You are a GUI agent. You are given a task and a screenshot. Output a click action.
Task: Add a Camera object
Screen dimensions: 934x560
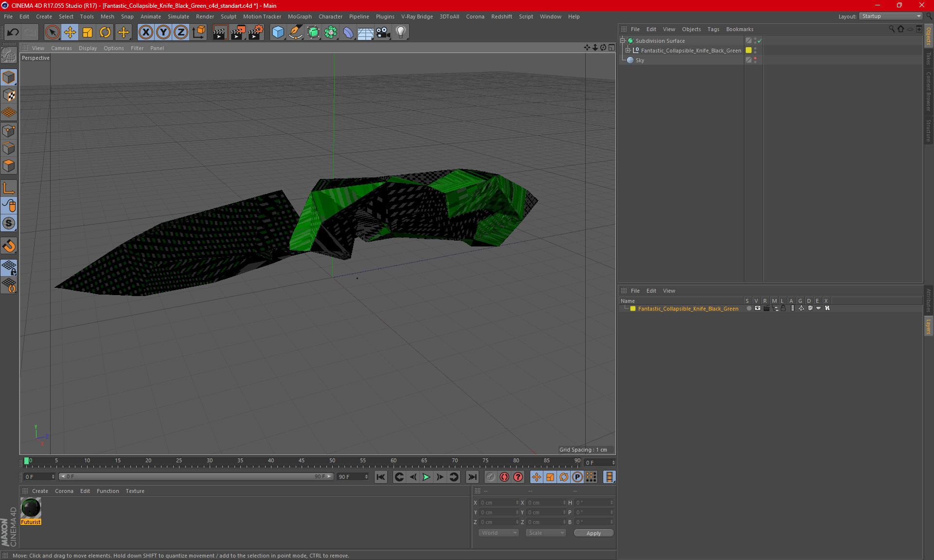pos(383,33)
